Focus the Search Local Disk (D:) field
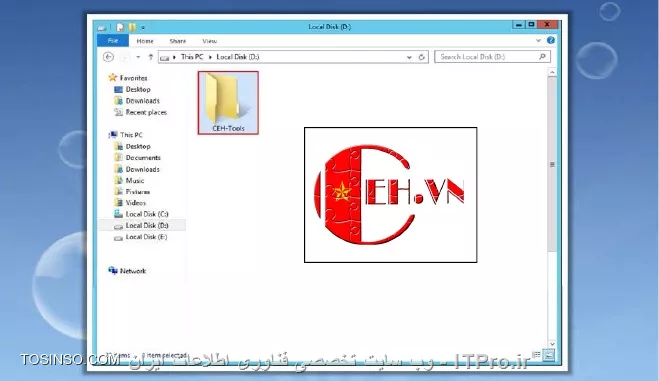659x381 pixels. pos(493,57)
